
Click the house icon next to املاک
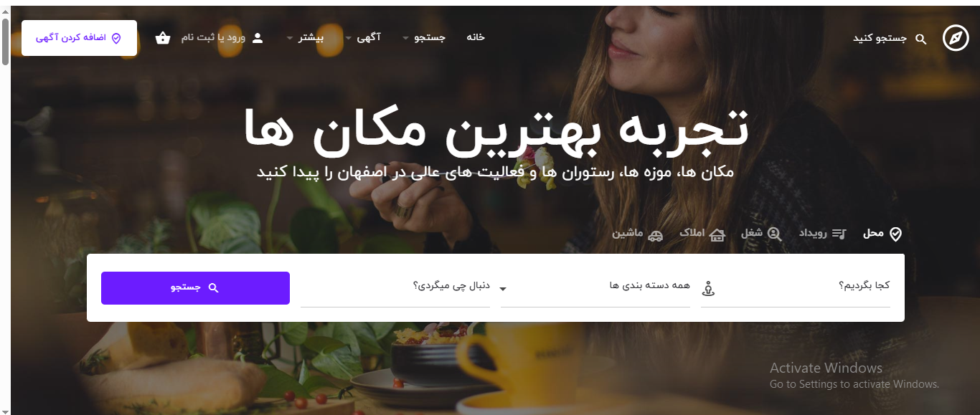(717, 234)
